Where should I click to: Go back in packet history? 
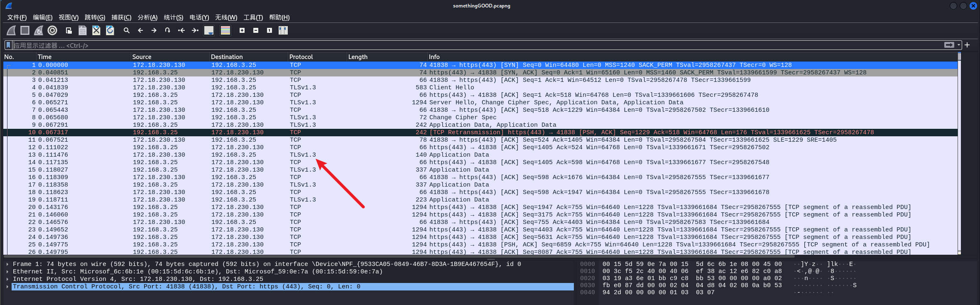(x=140, y=30)
